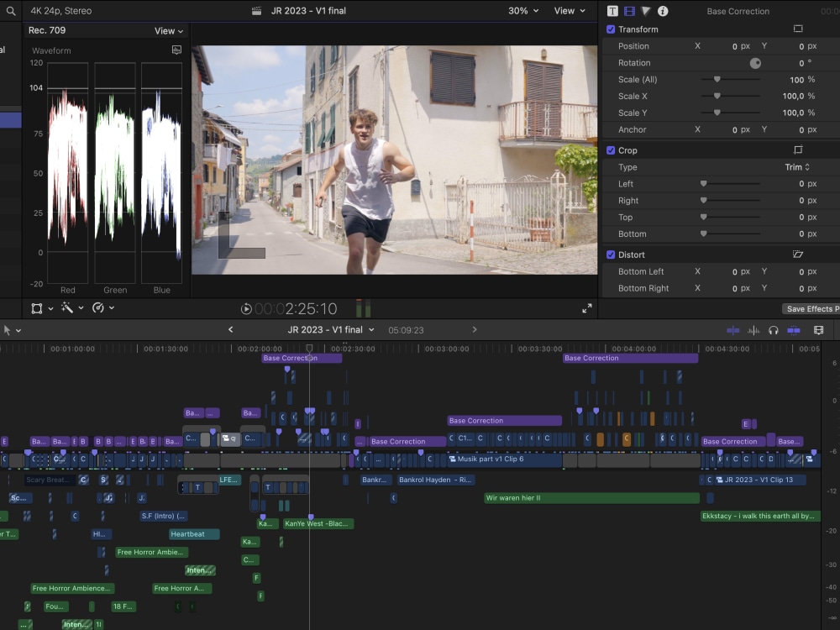Show the Info inspector icon
840x630 pixels.
663,11
